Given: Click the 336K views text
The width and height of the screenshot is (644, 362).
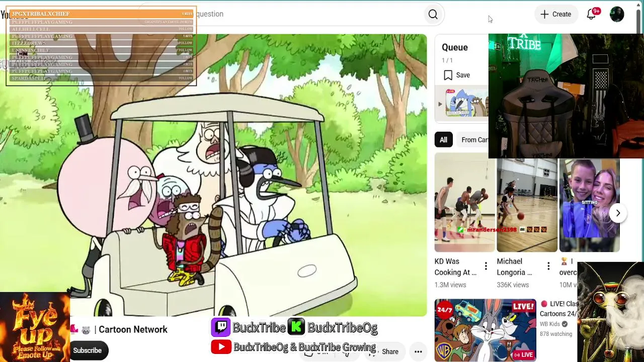Looking at the screenshot, I should tap(513, 285).
